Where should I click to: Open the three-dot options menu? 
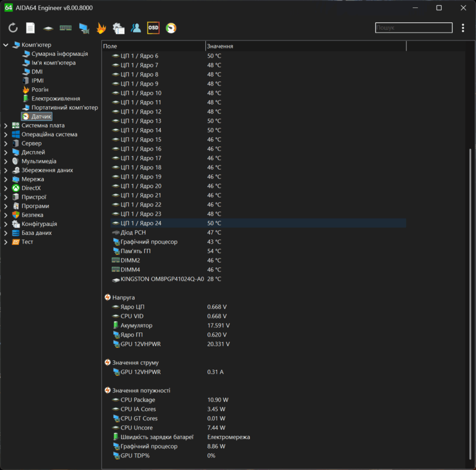click(462, 28)
